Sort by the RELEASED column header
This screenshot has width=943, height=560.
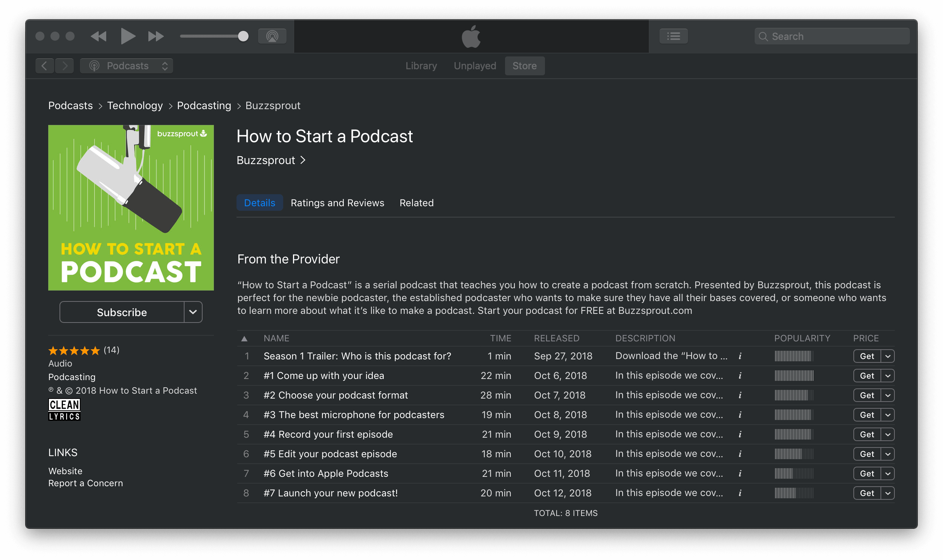[x=557, y=338]
